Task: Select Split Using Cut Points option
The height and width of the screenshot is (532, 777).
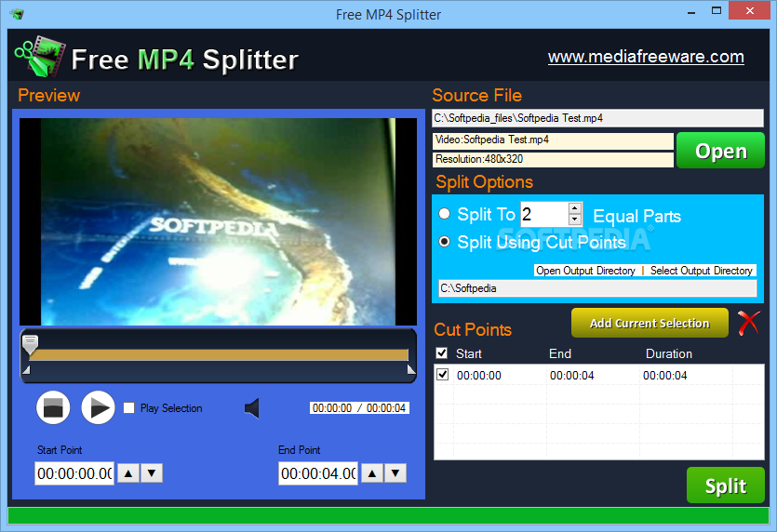Action: click(445, 242)
